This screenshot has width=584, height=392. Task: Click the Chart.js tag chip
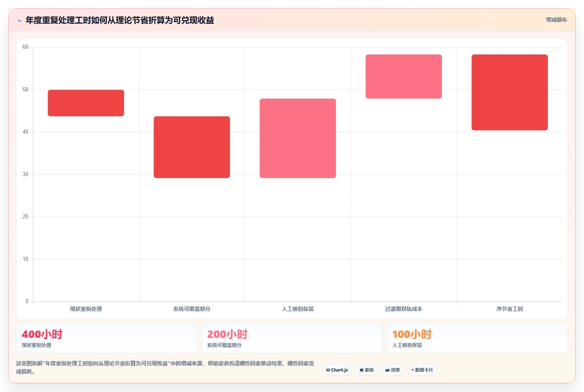pyautogui.click(x=337, y=370)
